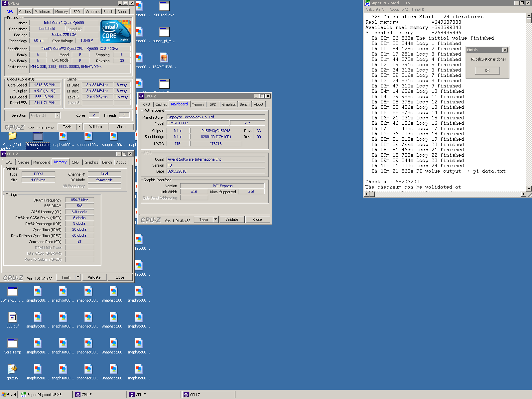Switch to Graphics tab in Memory window
This screenshot has width=532, height=399.
91,162
